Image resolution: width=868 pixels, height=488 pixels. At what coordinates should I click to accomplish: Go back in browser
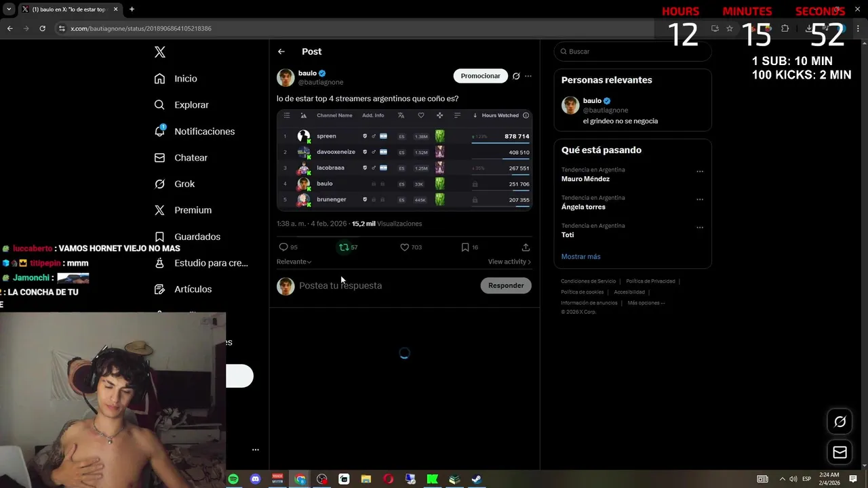pyautogui.click(x=9, y=28)
